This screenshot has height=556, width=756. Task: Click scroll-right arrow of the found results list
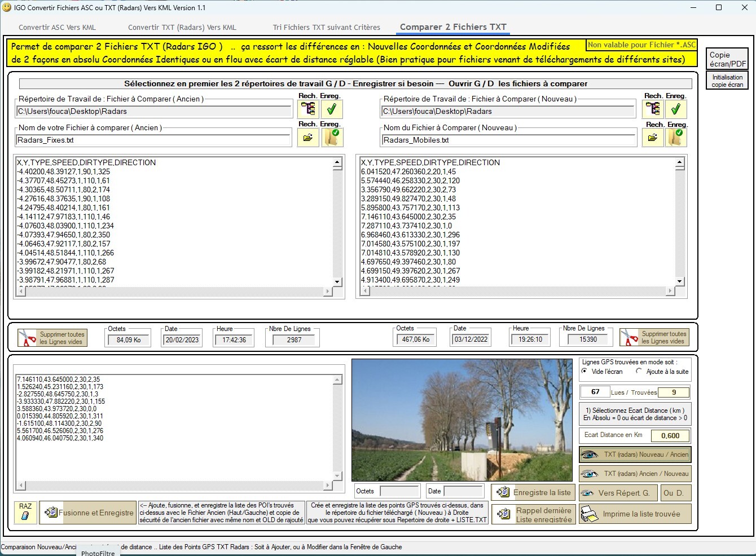[328, 485]
